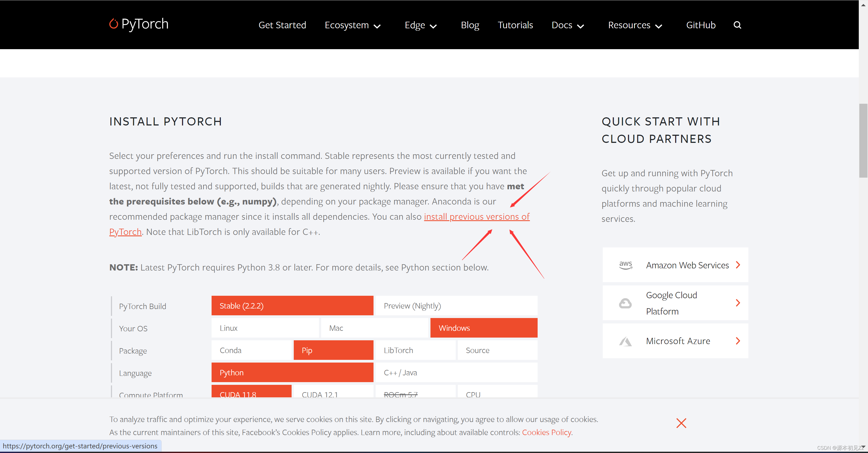Viewport: 868px width, 453px height.
Task: Go to the Blog page
Action: 470,25
